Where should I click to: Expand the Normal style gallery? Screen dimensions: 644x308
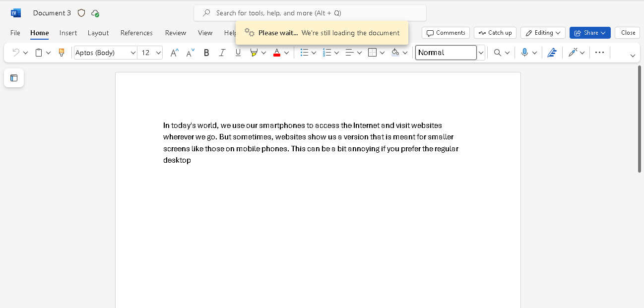click(x=480, y=52)
